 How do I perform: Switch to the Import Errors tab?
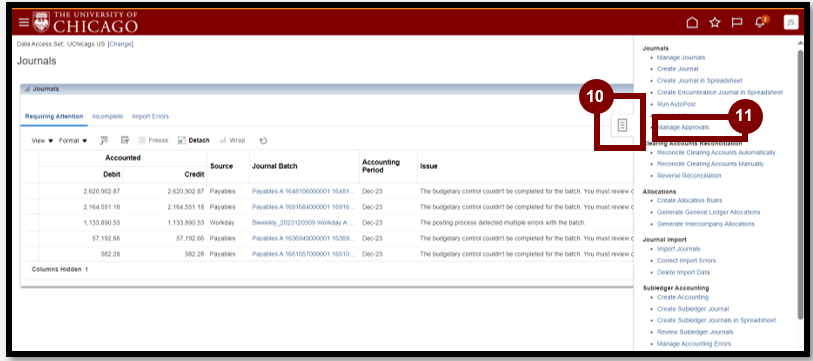click(x=150, y=116)
